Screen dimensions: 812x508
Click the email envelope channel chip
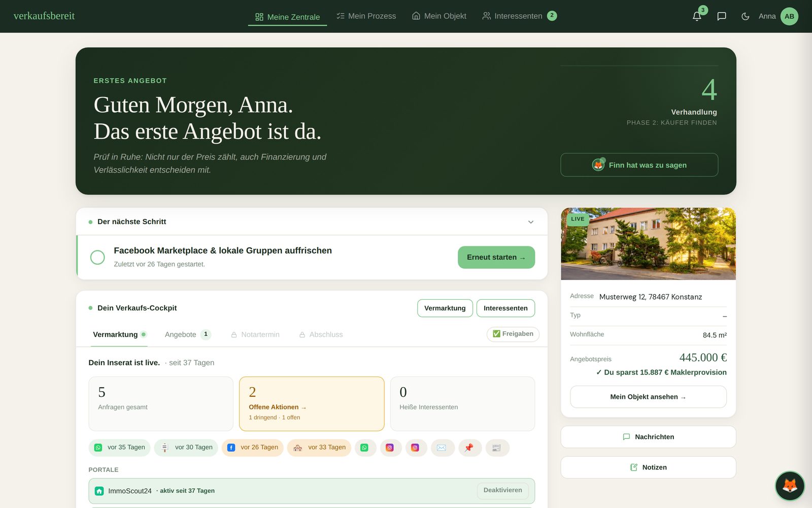pos(442,448)
